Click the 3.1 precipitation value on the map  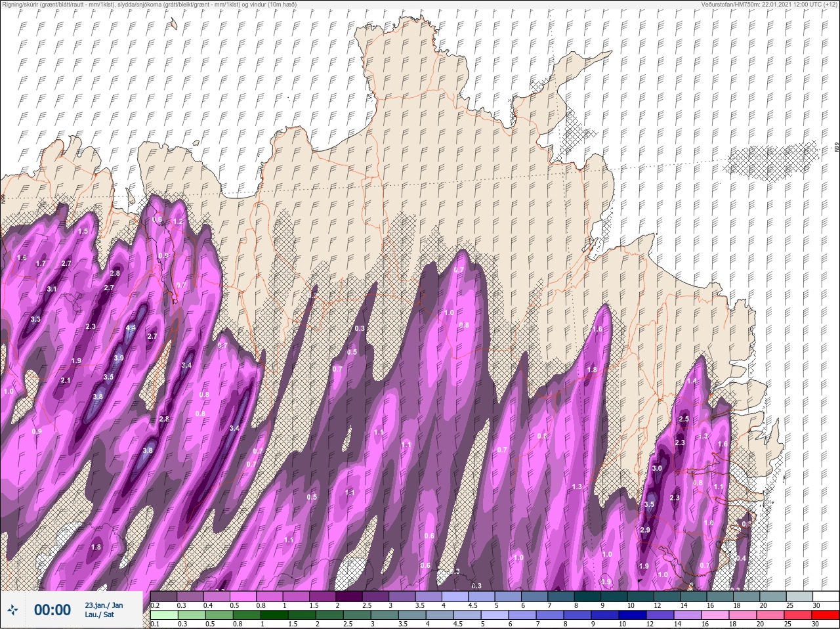click(52, 289)
